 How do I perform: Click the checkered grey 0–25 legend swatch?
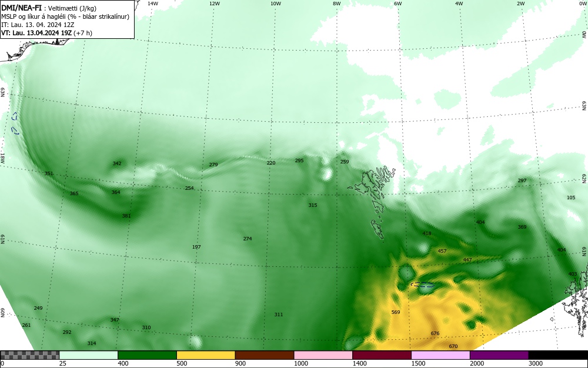point(29,355)
